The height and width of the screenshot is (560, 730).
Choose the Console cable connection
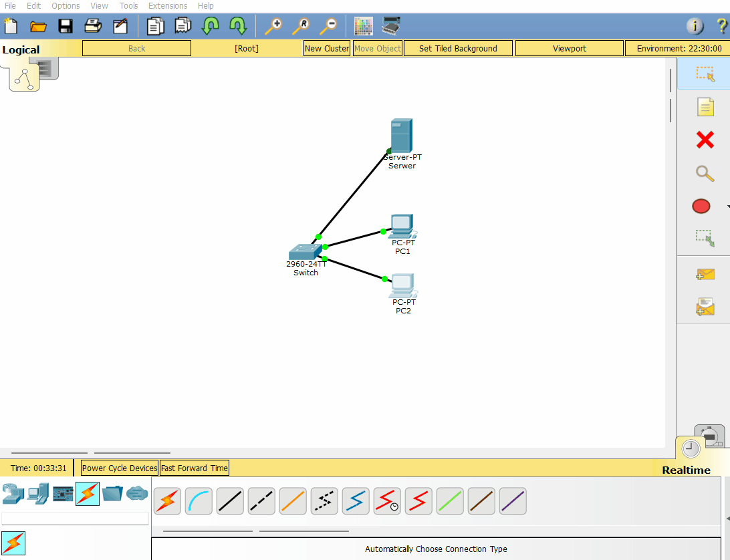pos(199,501)
